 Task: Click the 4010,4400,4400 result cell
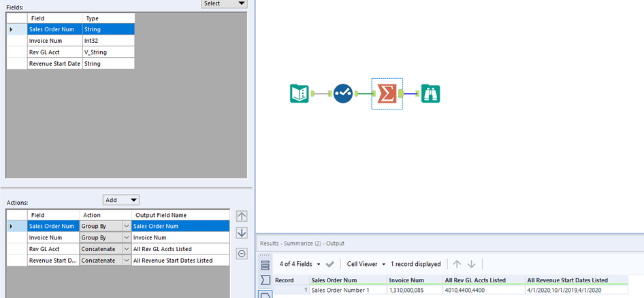484,291
